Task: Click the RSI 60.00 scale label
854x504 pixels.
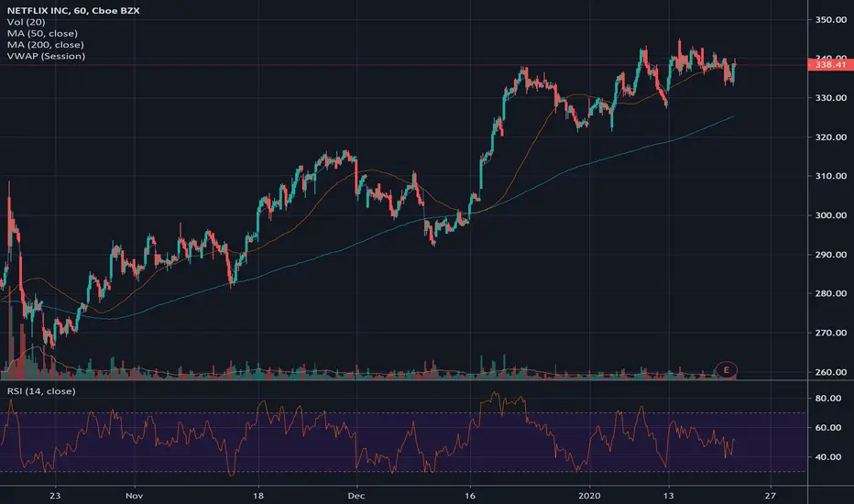Action: point(827,428)
